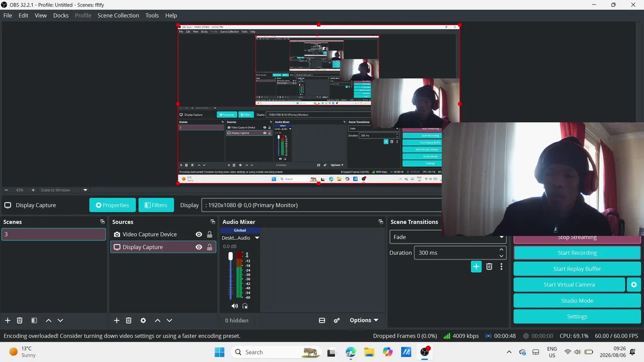
Task: Select scene "3" in the Scenes list
Action: (54, 234)
